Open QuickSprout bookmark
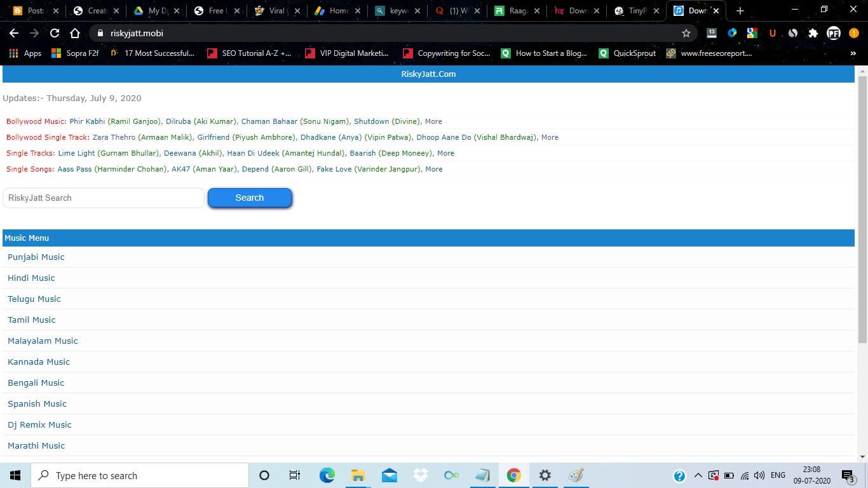868x488 pixels. coord(627,53)
